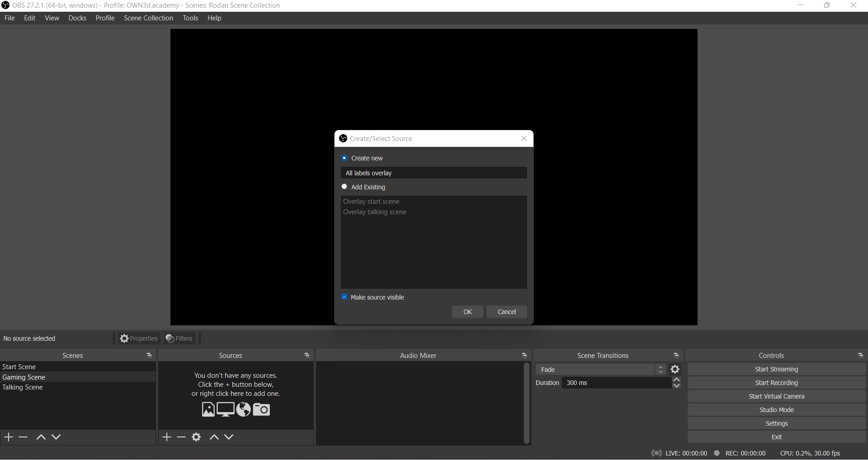Click the add source plus icon
Screen dimensions: 868x460
point(167,437)
